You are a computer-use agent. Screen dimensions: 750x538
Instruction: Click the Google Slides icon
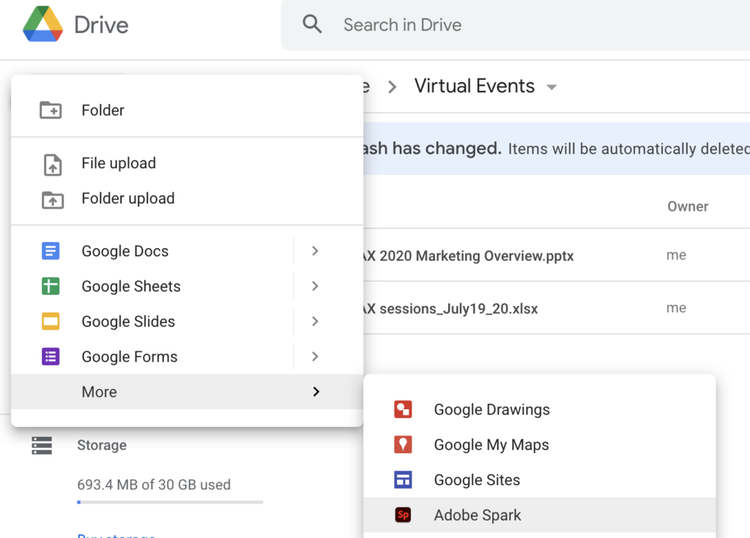coord(51,322)
